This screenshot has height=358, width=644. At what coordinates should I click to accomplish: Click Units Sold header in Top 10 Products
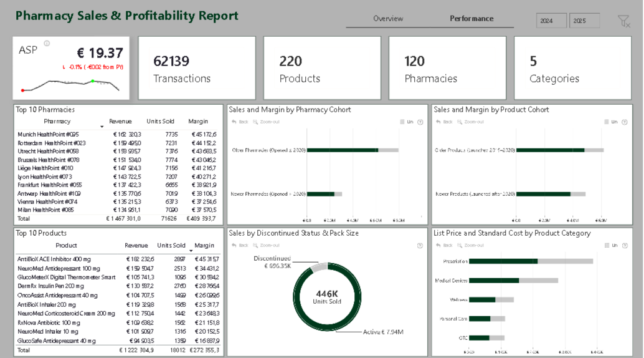171,246
